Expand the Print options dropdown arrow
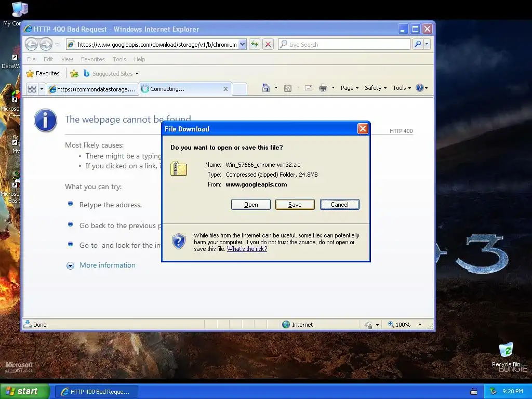The width and height of the screenshot is (532, 399). tap(333, 88)
